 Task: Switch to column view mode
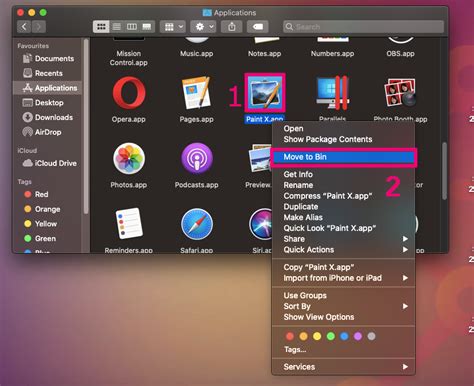[x=132, y=27]
